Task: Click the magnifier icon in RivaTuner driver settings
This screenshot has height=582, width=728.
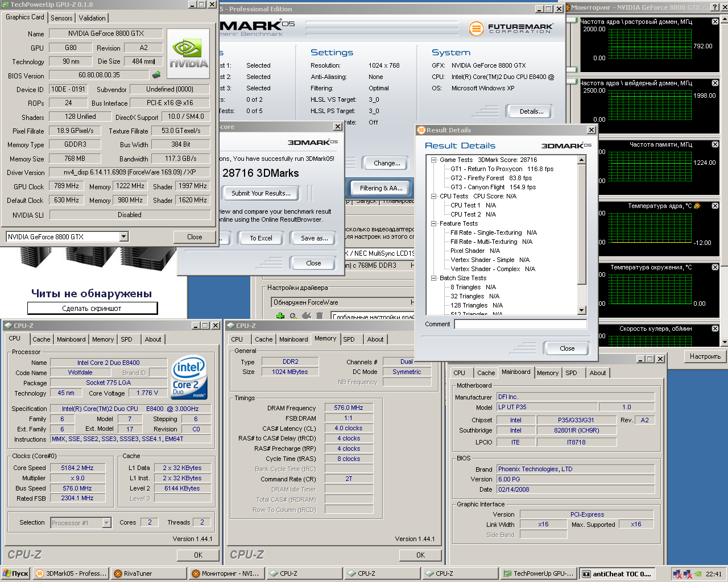Action: coord(293,317)
